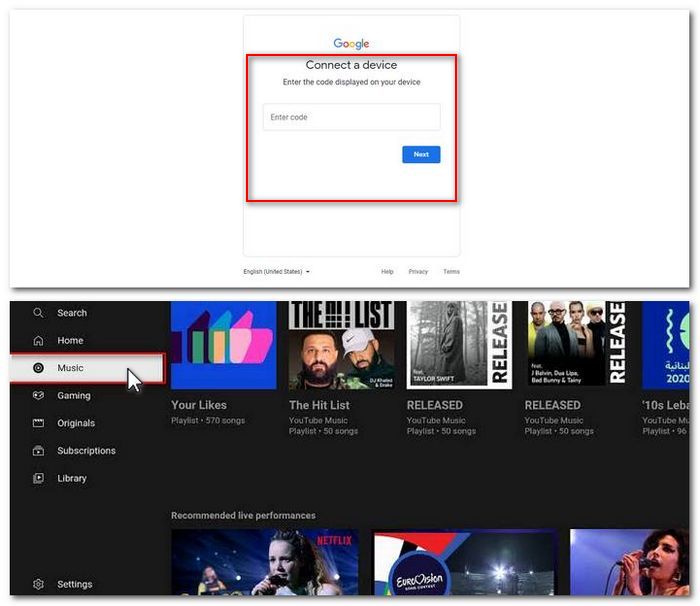Screen dimensions: 700x606
Task: Click the Search magnifier icon in sidebar
Action: point(38,313)
